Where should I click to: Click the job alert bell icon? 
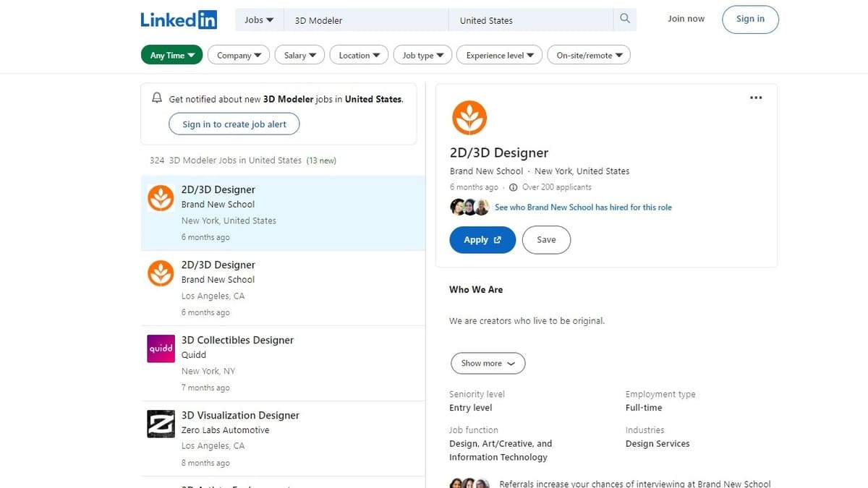click(x=157, y=98)
